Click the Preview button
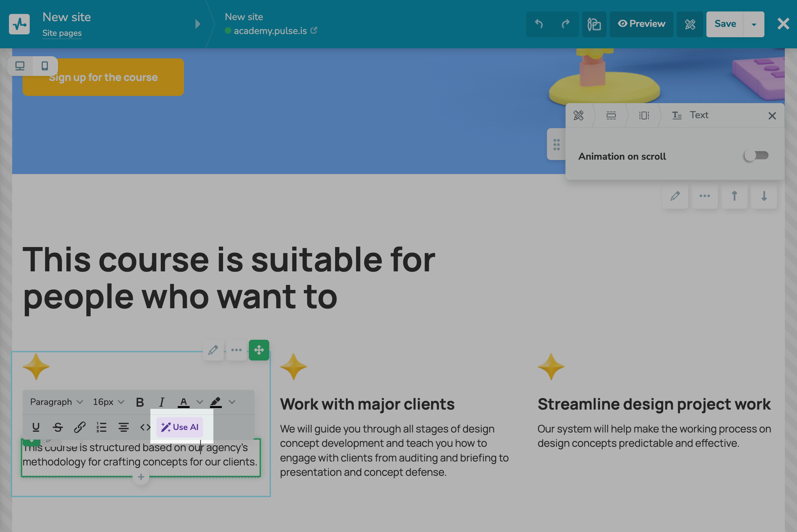The width and height of the screenshot is (797, 532). point(641,24)
